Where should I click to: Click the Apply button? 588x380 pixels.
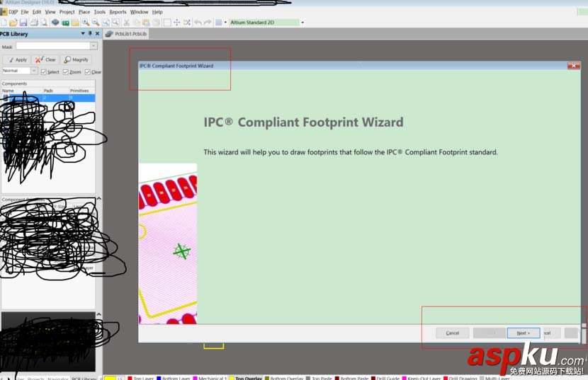(18, 59)
